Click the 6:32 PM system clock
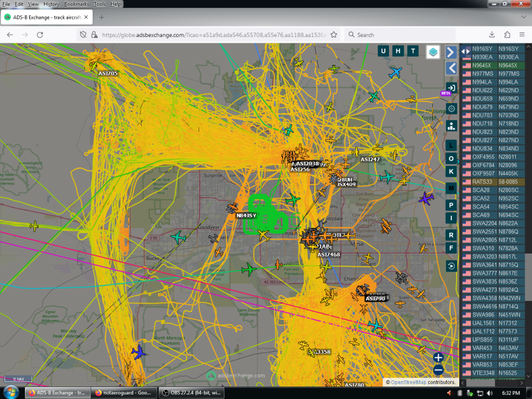Screen dimensions: 532x399 point(511,393)
